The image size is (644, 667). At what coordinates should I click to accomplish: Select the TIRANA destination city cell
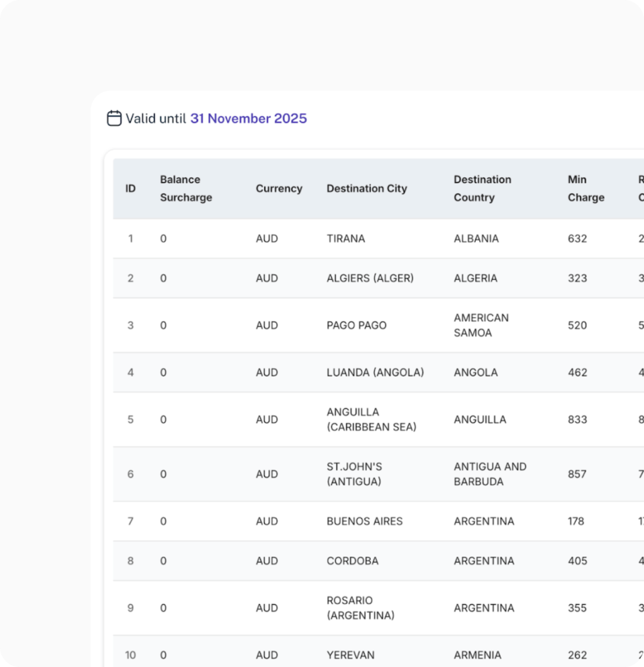pos(346,238)
